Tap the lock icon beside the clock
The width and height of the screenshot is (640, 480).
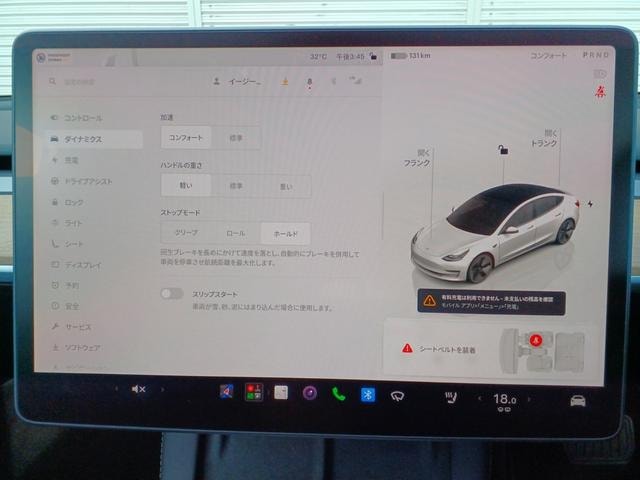(x=373, y=56)
